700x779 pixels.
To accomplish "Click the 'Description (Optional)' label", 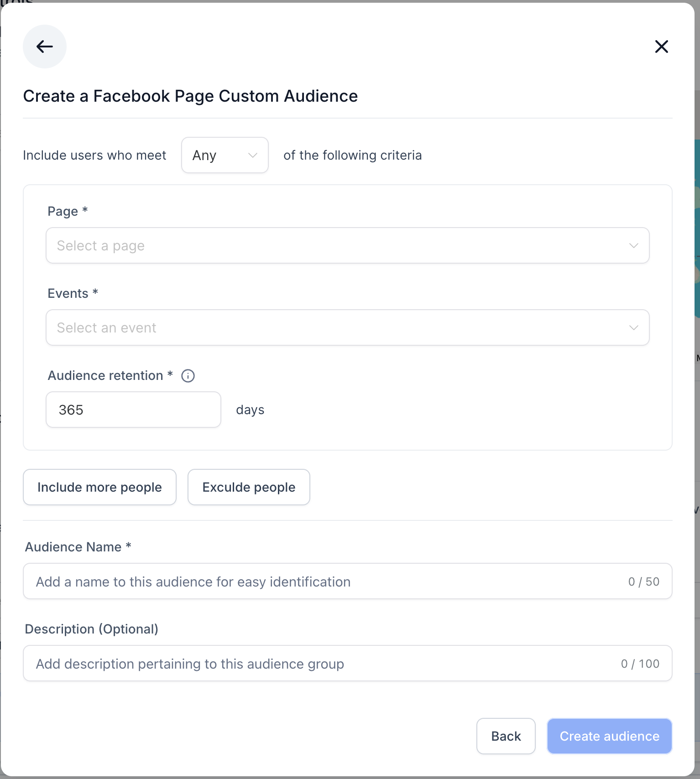I will pos(91,629).
